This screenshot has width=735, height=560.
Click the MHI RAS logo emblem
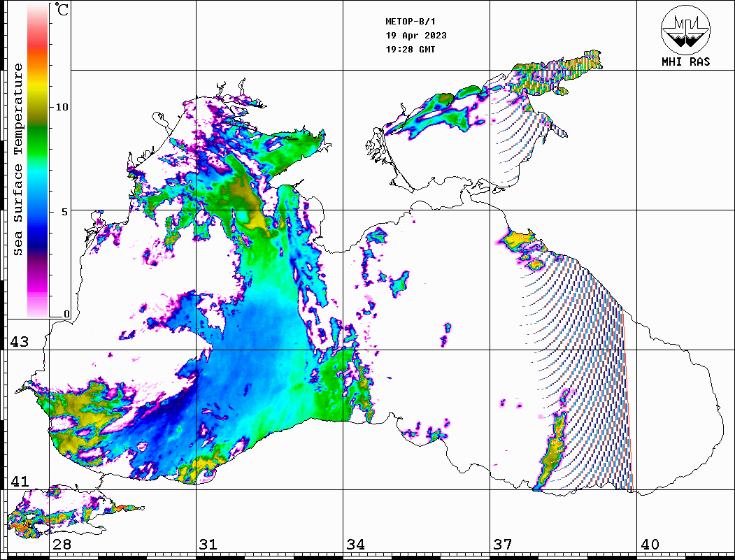685,29
